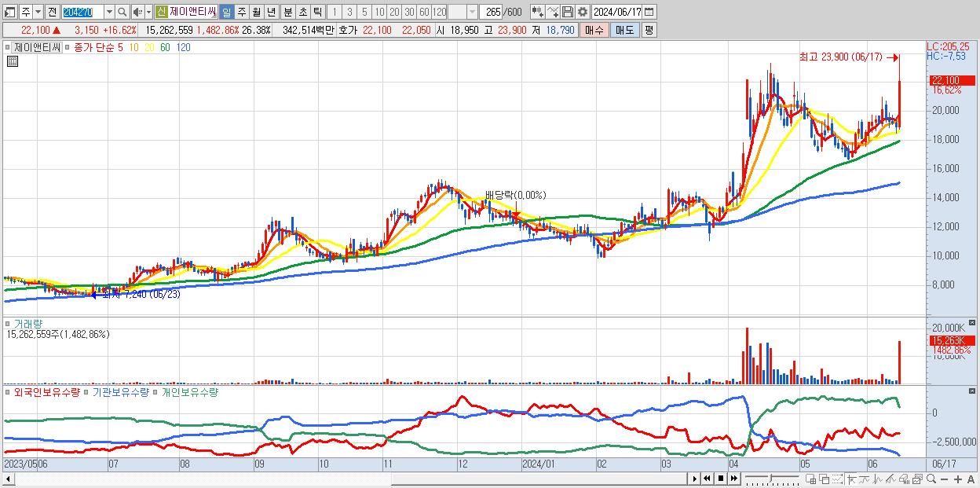Screen dimensions: 980x488
Task: Click the zigzag wave chart icon
Action: click(878, 479)
